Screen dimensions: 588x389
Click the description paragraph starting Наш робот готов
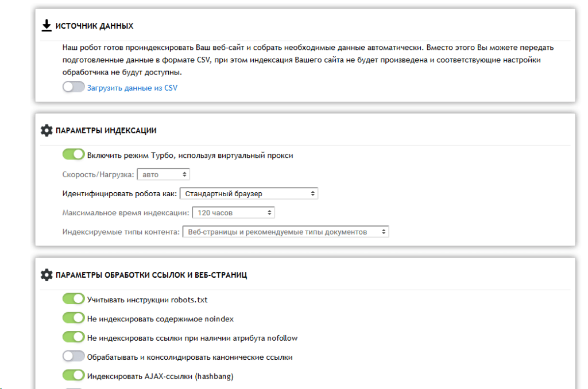308,60
